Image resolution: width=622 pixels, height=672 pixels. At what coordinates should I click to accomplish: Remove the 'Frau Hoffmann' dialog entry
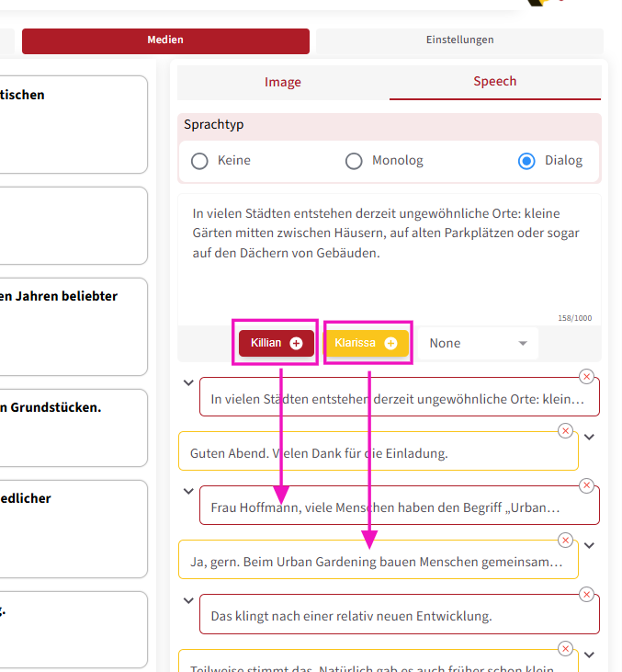click(587, 485)
